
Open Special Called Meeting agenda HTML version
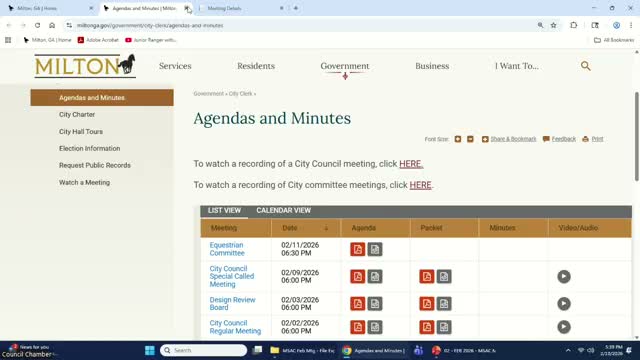(375, 277)
